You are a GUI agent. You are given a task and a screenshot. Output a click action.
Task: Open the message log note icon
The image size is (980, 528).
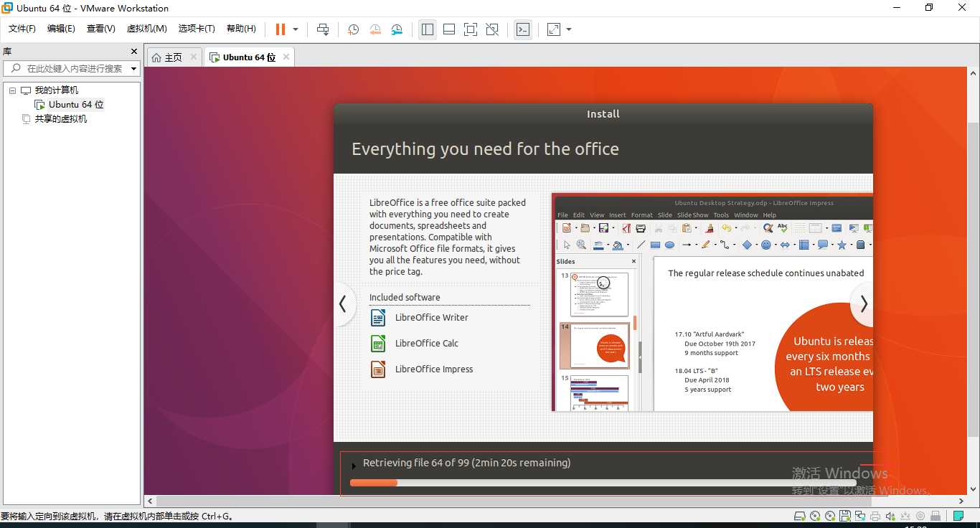(958, 516)
